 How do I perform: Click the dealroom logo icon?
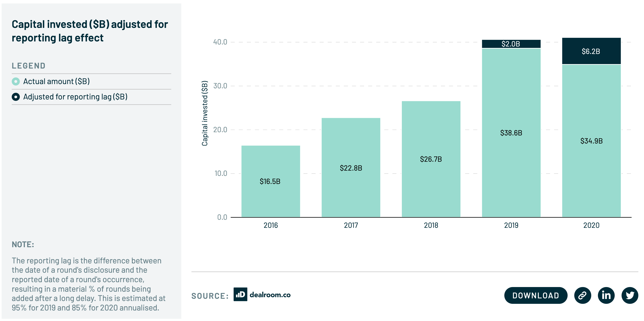click(x=240, y=294)
